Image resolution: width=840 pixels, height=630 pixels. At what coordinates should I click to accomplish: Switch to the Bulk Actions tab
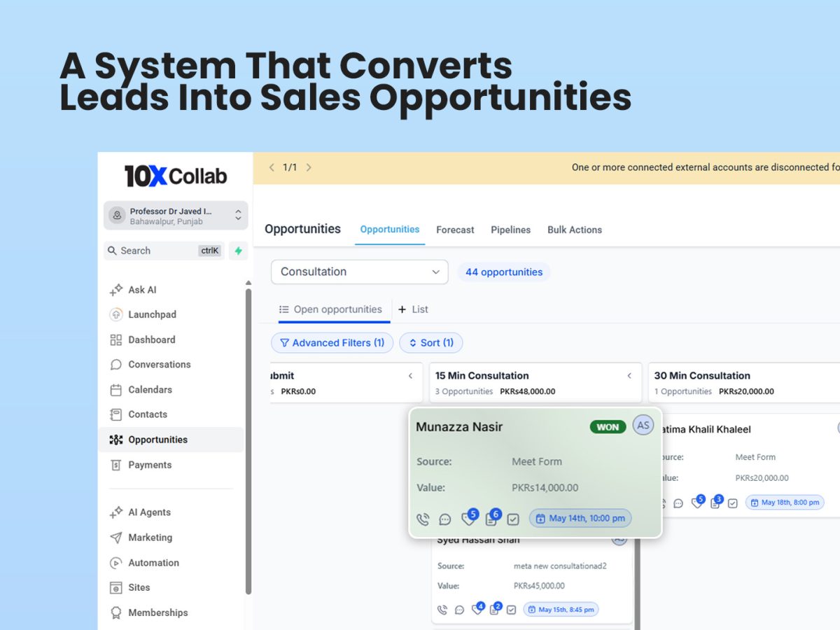[575, 230]
